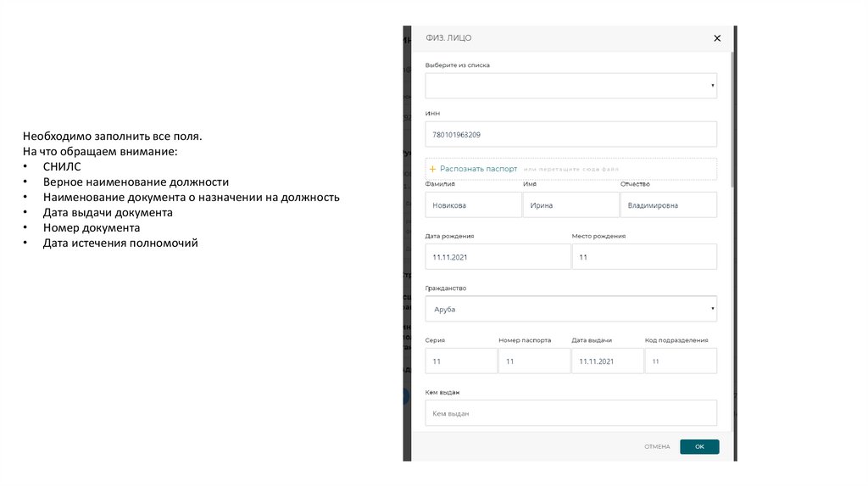This screenshot has width=868, height=487.
Task: Click the plus icon beside Распознать паспорт
Action: [432, 169]
